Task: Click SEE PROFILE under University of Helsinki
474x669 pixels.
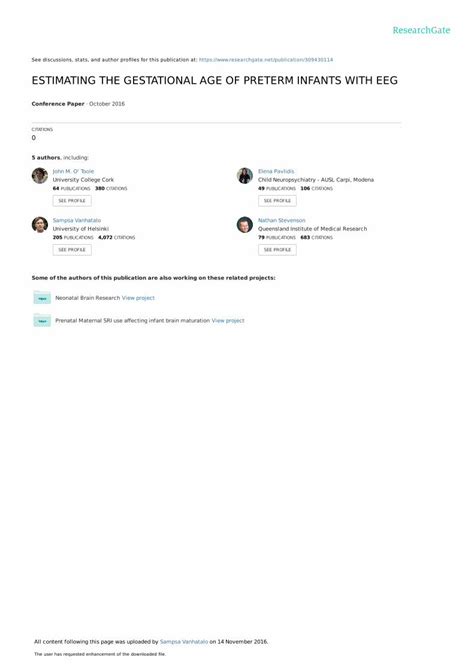Action: pos(72,250)
